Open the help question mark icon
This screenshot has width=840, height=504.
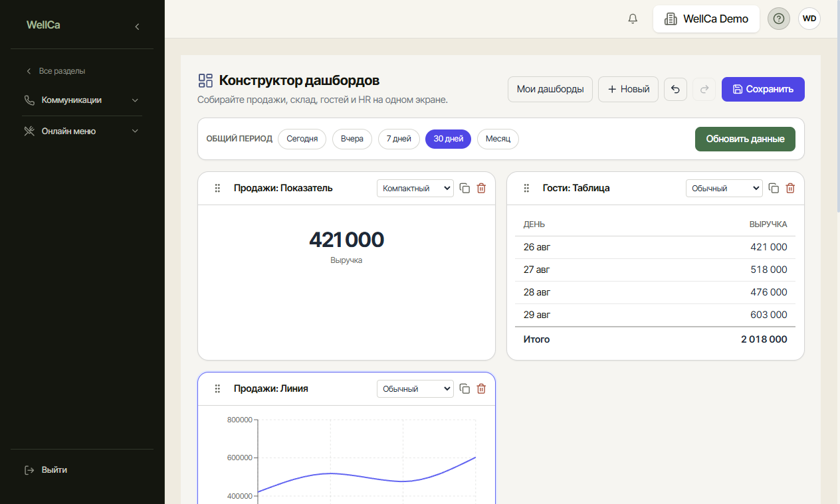[x=779, y=19]
